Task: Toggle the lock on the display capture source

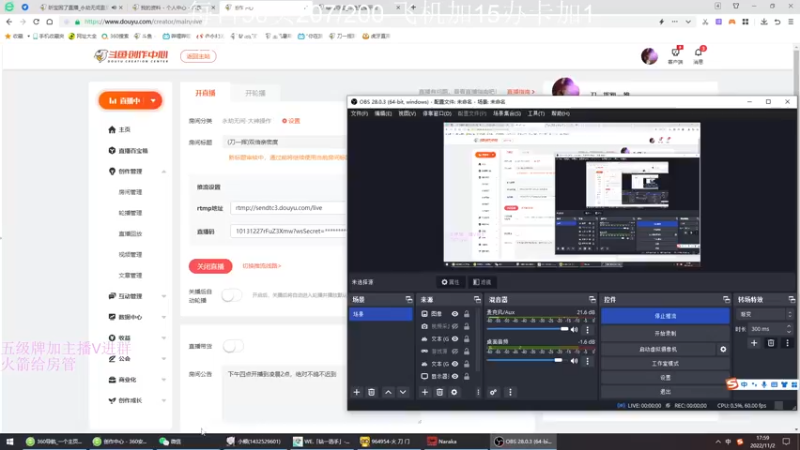Action: [466, 377]
